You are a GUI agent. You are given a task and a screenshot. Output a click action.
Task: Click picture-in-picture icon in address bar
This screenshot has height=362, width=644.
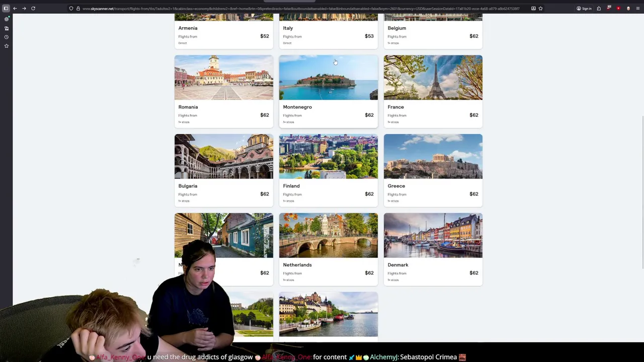(533, 9)
